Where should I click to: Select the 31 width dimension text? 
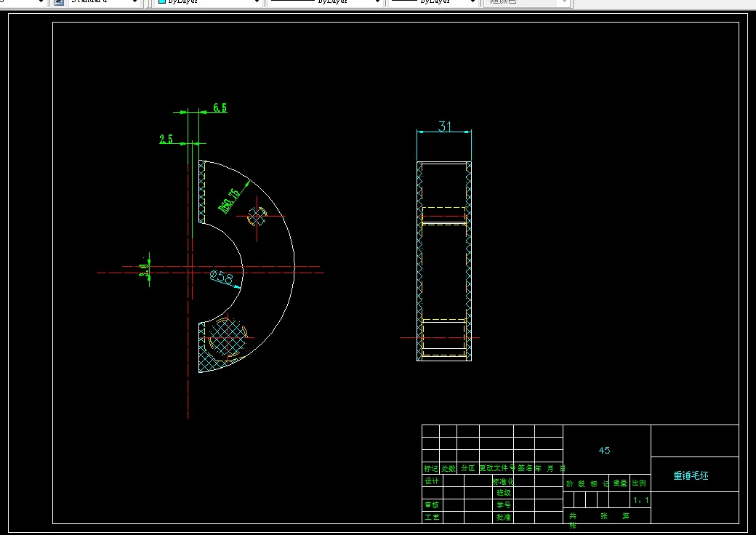tap(445, 126)
